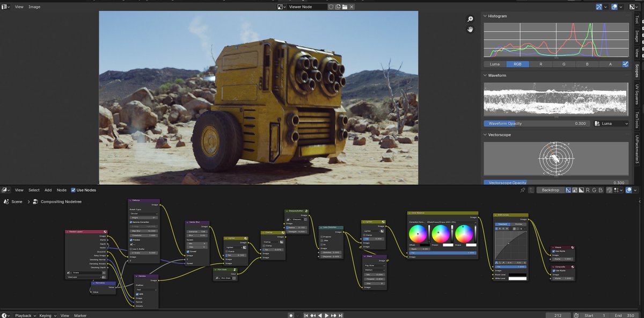Toggle the Use Nodes checkbox
Viewport: 644px width, 318px height.
(73, 190)
